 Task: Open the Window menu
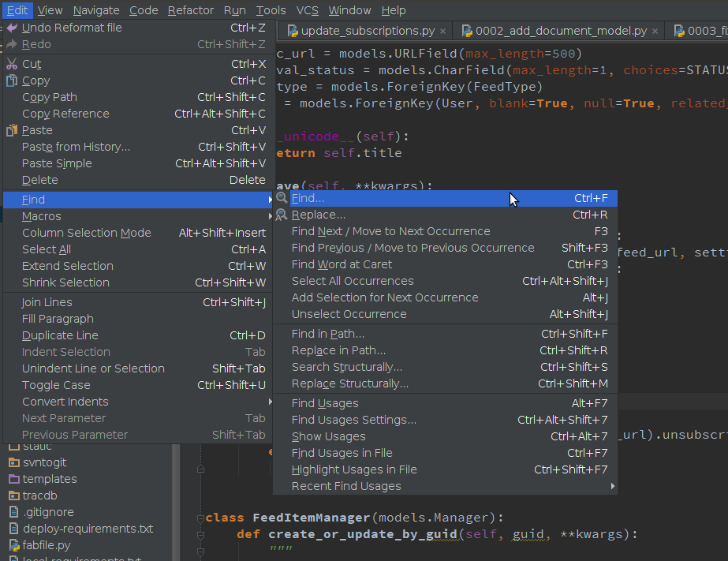(x=349, y=10)
